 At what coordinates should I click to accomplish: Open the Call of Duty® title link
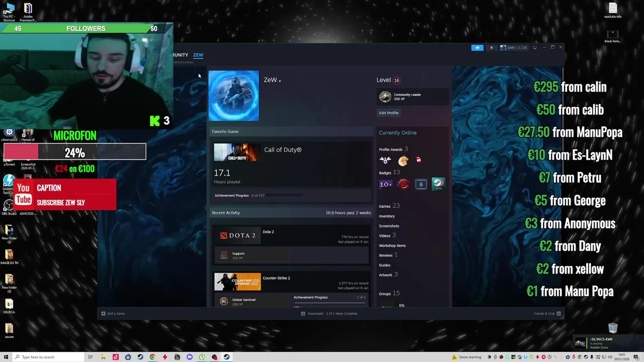tap(283, 150)
